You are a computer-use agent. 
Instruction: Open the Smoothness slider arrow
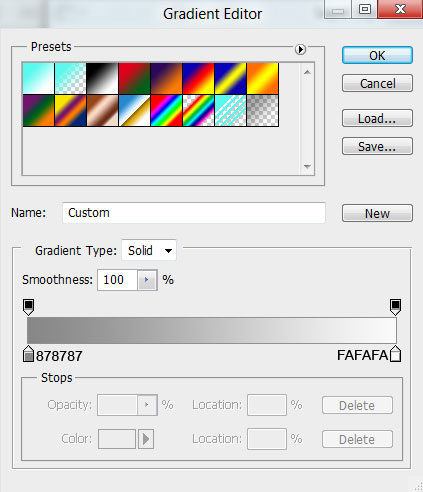147,280
